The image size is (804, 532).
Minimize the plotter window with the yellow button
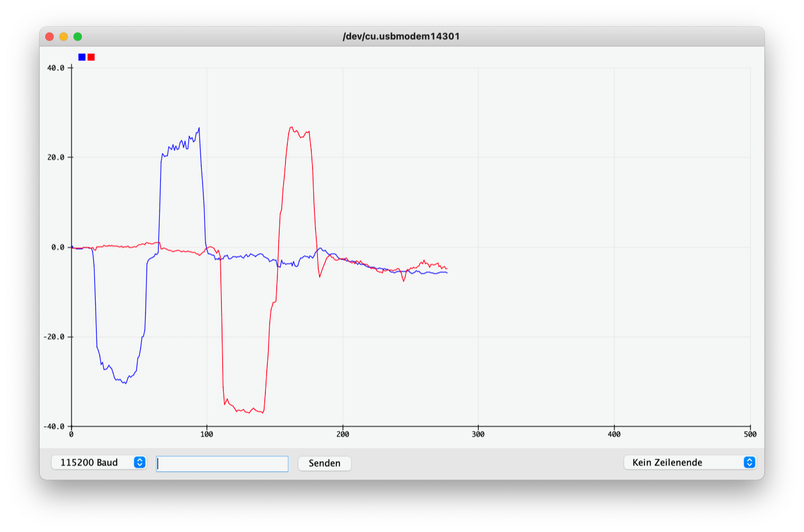(63, 36)
